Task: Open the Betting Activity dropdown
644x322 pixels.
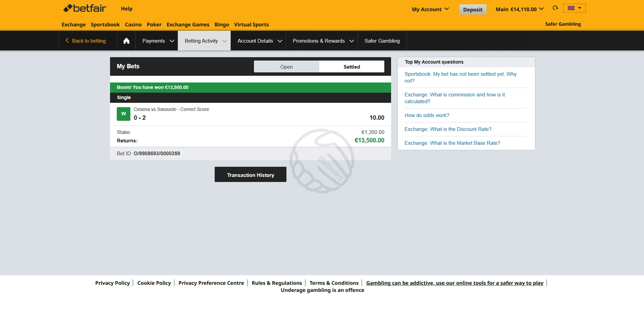Action: (x=204, y=41)
